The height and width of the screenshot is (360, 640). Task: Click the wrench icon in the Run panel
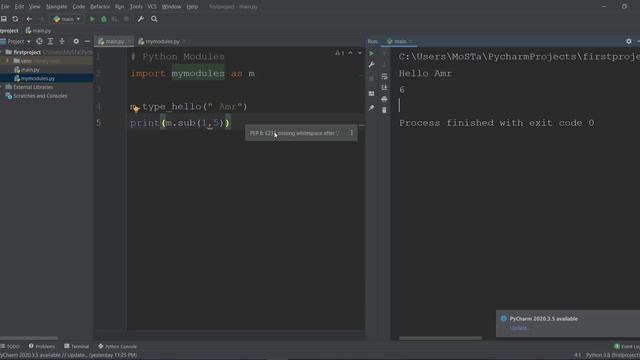(x=371, y=64)
